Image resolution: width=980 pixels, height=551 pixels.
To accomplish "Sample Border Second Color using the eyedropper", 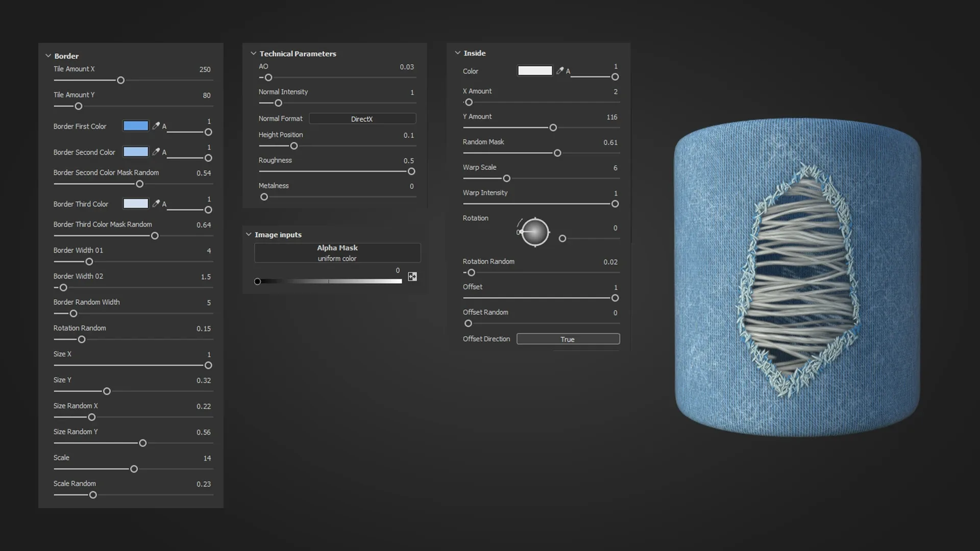I will tap(156, 152).
